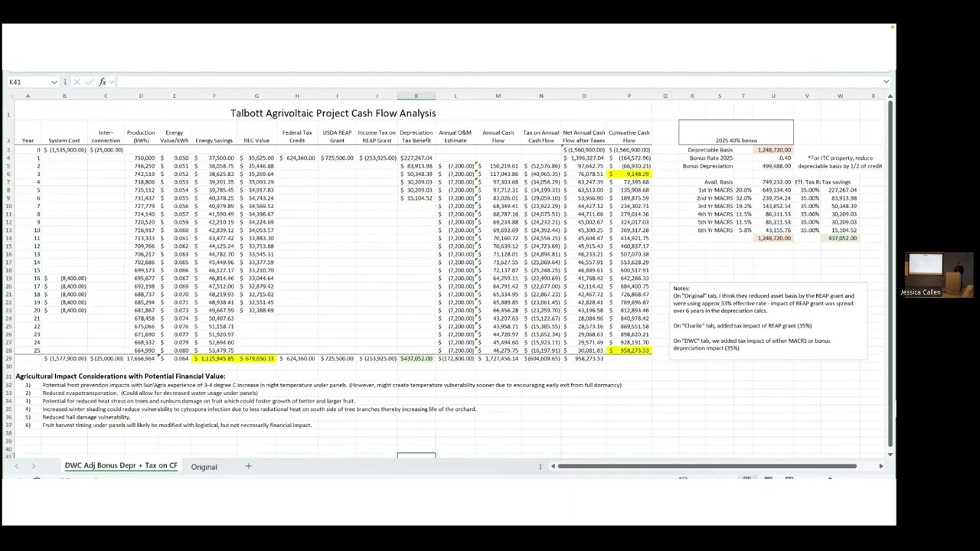Click the Bonus Rate 2025 value 0.40

tap(773, 158)
